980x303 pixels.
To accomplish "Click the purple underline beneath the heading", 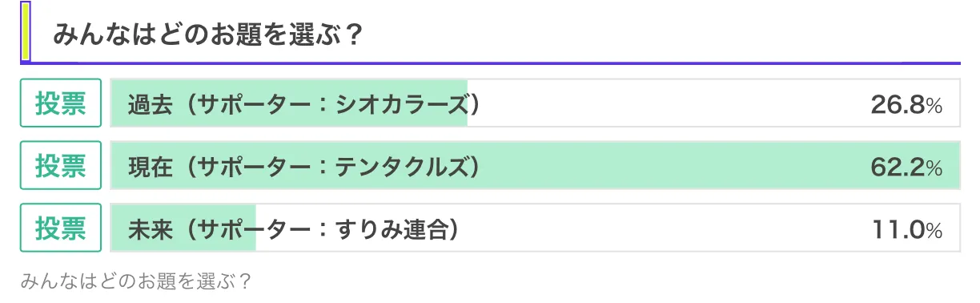I will point(490,63).
